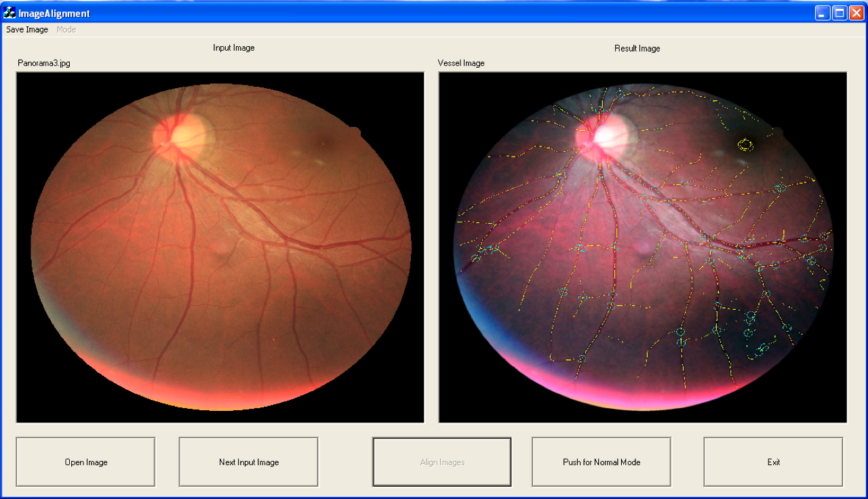Image resolution: width=868 pixels, height=499 pixels.
Task: Select the yellow circle marker in vessel image
Action: point(746,144)
